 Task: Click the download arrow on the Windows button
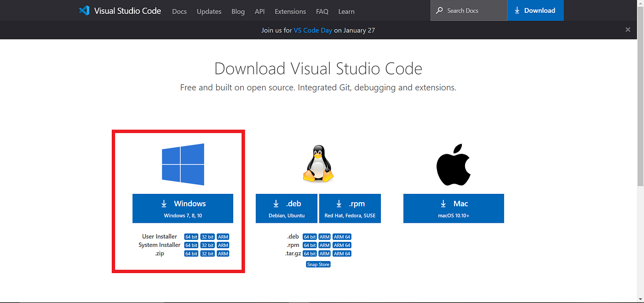point(164,204)
